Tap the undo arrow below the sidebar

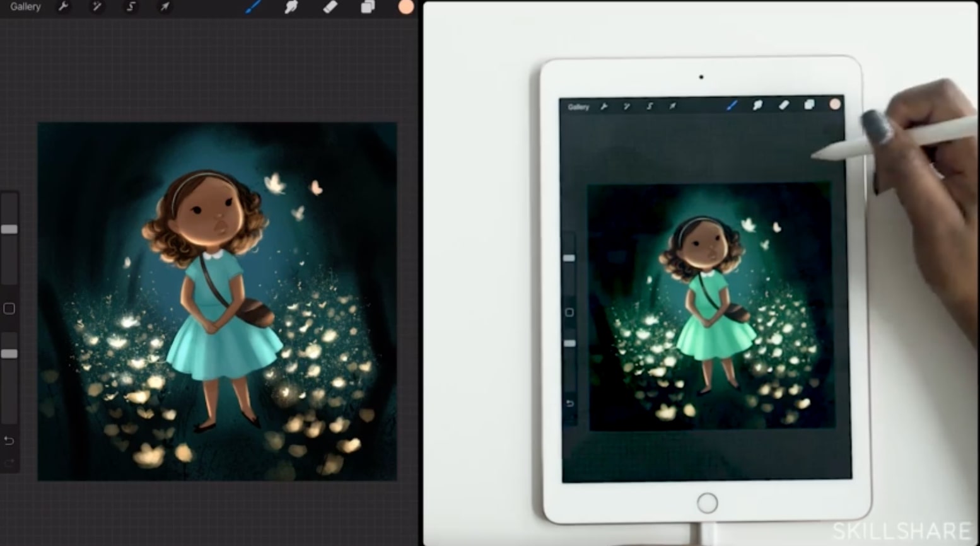[x=8, y=441]
